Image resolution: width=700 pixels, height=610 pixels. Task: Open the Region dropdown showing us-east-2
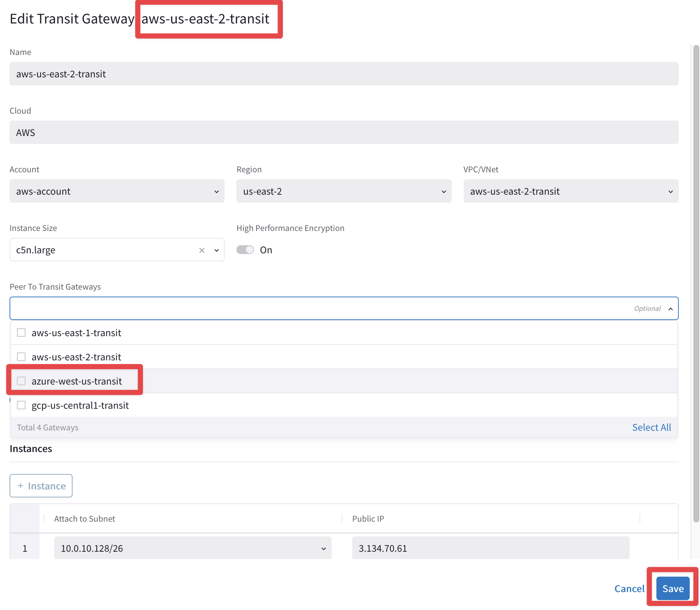pyautogui.click(x=344, y=191)
